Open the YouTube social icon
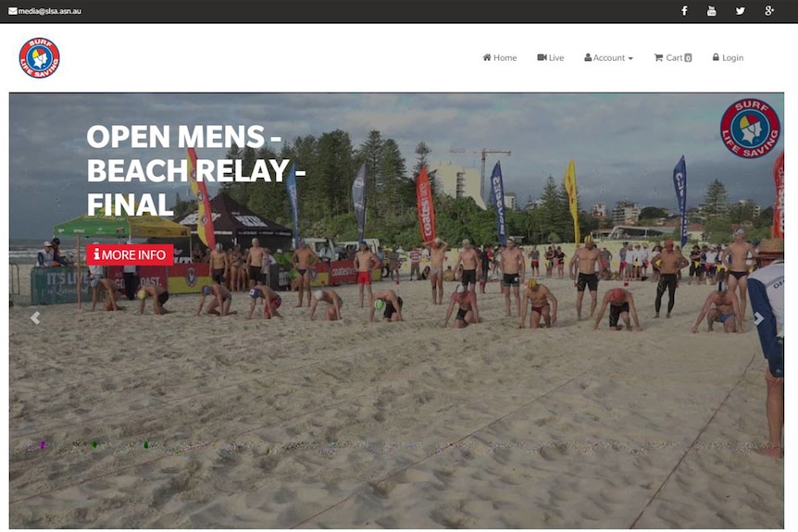Screen dimensions: 798x532 tap(712, 11)
